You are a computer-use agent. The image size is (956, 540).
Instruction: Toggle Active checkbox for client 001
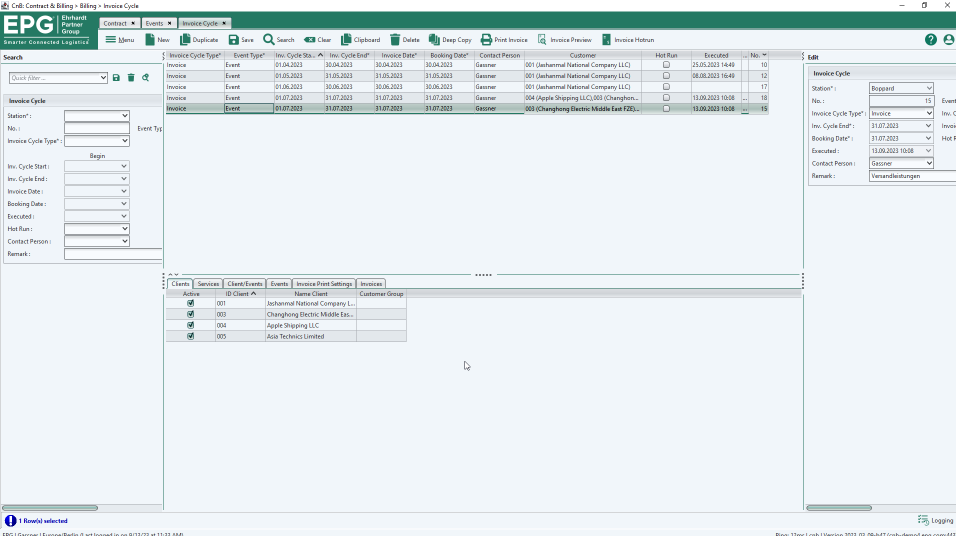pos(190,303)
